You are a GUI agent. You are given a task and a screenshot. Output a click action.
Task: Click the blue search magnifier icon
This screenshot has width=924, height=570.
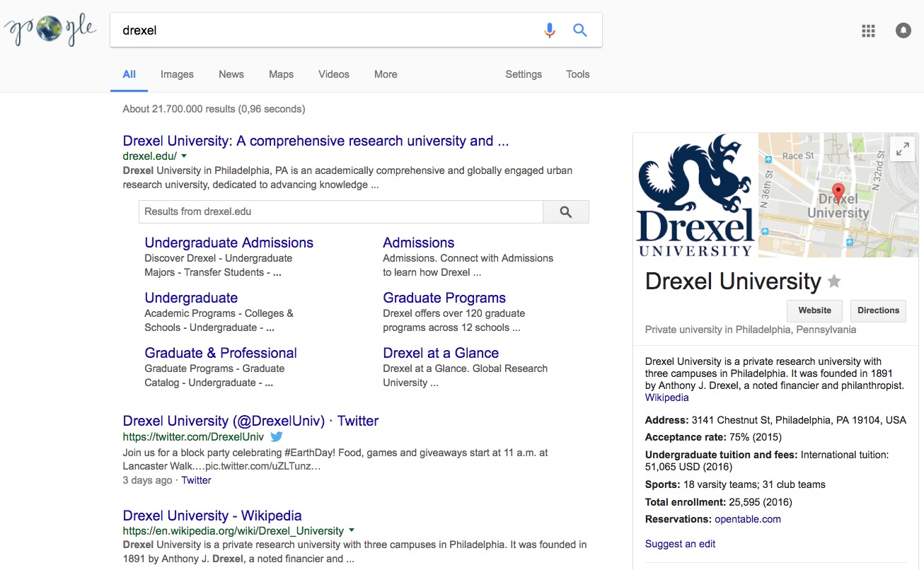[x=580, y=30]
